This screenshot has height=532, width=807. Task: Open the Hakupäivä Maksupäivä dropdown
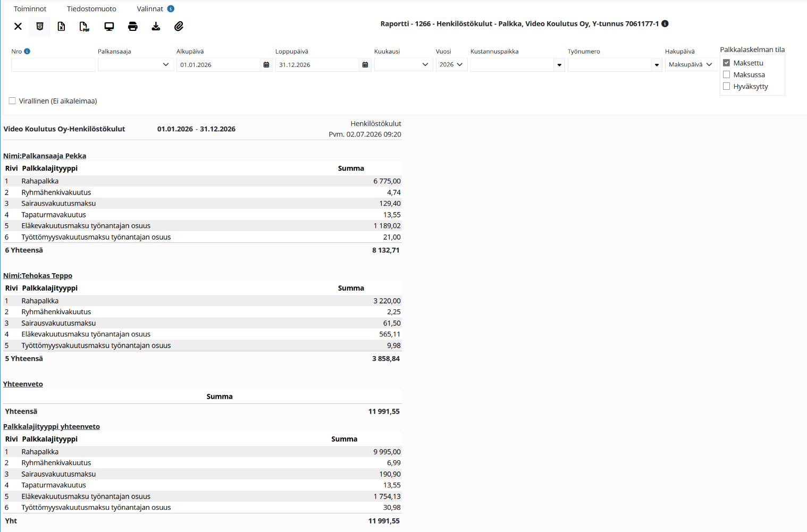tap(691, 65)
